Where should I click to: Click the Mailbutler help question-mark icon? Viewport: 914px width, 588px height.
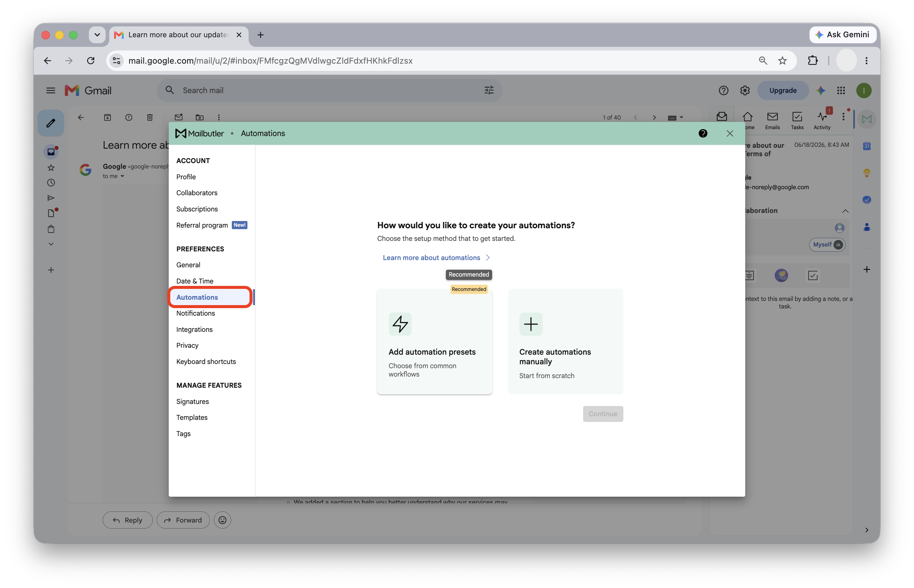(x=703, y=133)
